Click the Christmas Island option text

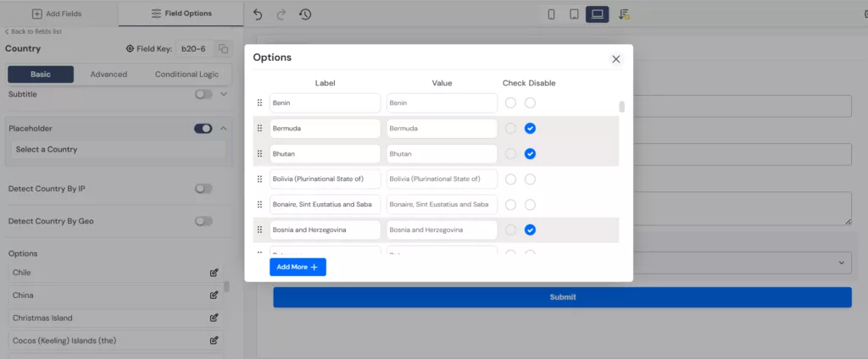(42, 318)
